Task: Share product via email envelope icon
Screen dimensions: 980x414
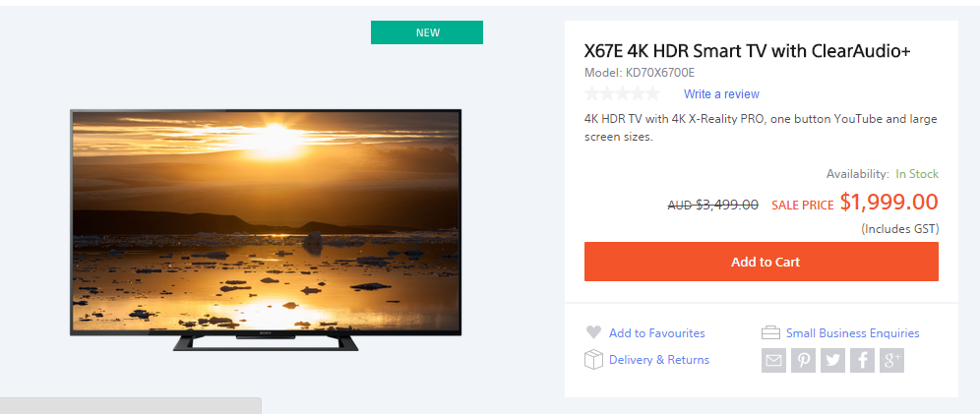Action: click(x=773, y=360)
